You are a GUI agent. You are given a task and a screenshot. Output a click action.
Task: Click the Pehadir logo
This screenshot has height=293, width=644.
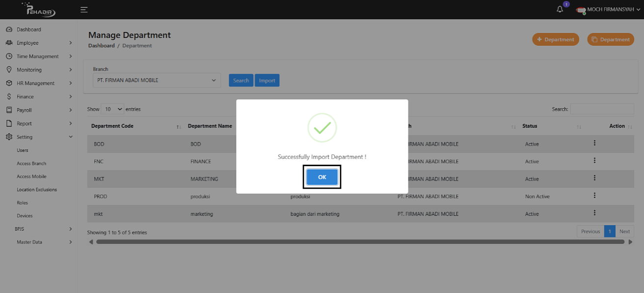pos(38,9)
